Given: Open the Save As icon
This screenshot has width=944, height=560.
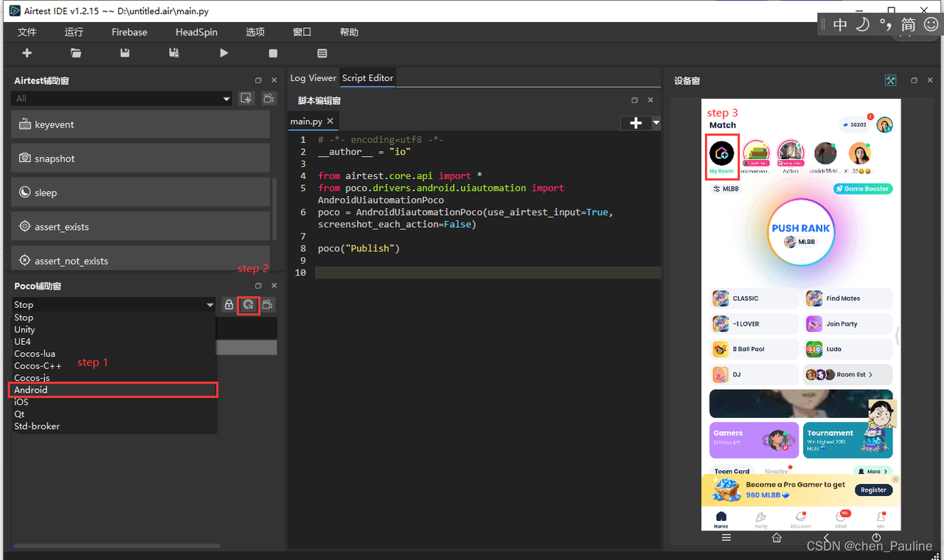Looking at the screenshot, I should click(174, 52).
